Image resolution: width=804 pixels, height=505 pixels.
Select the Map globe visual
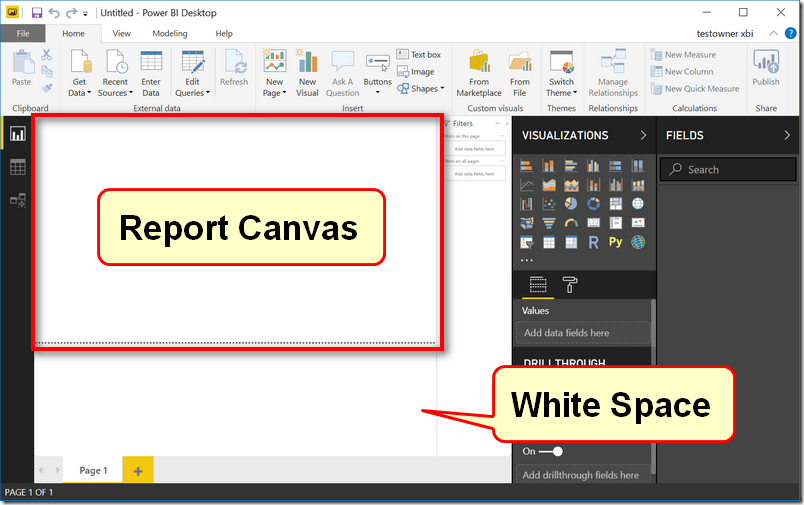click(638, 204)
